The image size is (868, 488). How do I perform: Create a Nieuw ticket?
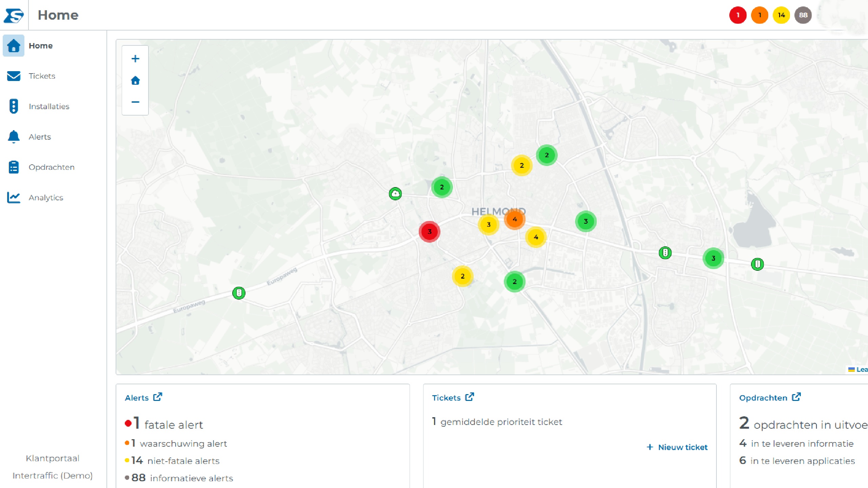[x=677, y=447]
